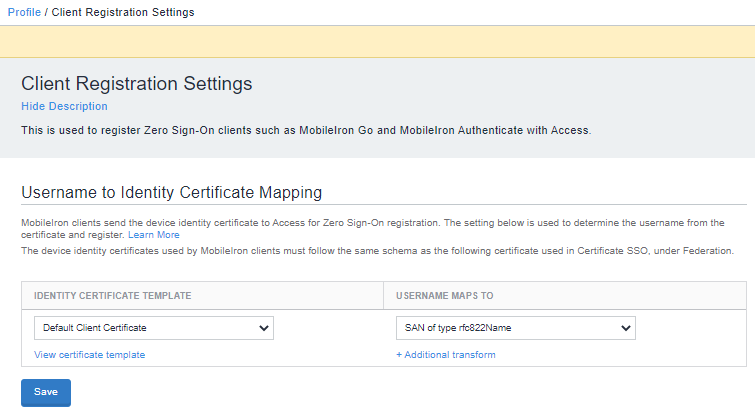Click the Zero Sign-On clients description text
The image size is (755, 417).
(306, 130)
